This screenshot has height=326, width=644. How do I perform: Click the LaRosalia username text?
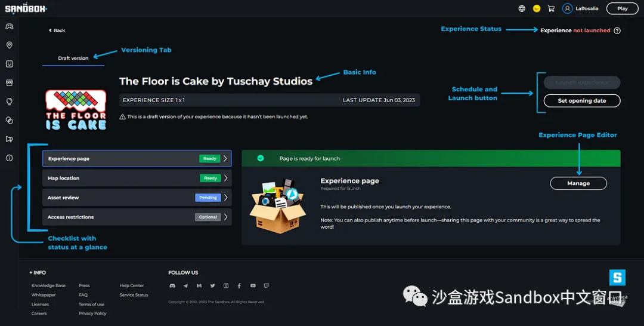coord(587,8)
